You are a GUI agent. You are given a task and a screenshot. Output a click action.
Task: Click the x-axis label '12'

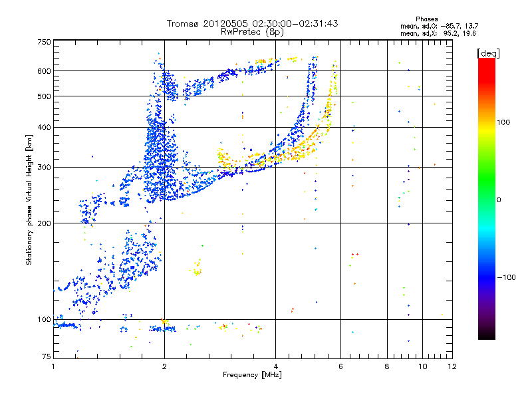452,366
